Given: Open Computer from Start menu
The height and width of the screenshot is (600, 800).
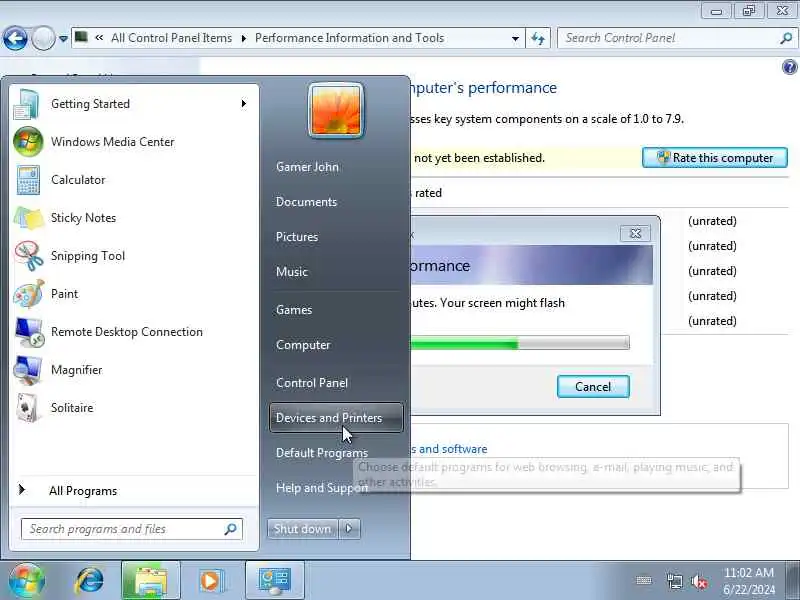Looking at the screenshot, I should click(303, 345).
